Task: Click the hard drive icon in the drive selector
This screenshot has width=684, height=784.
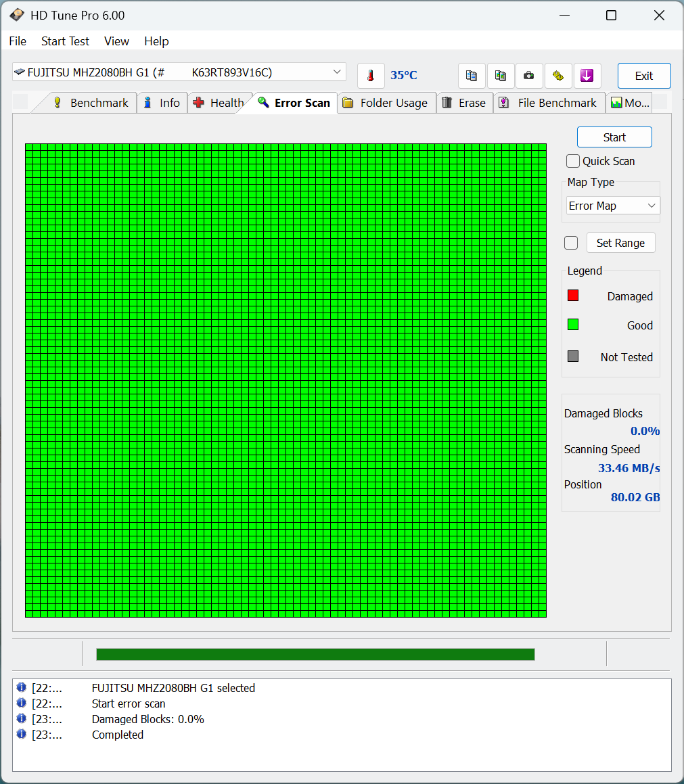Action: [20, 72]
